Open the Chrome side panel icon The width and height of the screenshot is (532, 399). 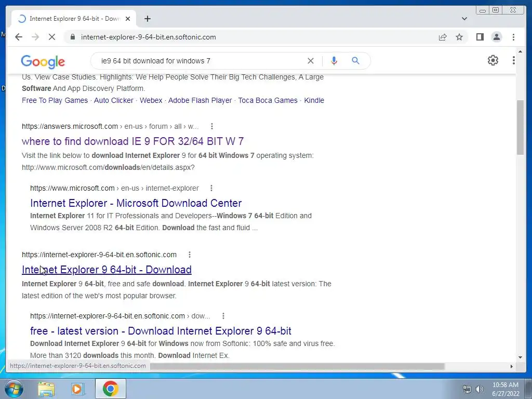point(480,37)
